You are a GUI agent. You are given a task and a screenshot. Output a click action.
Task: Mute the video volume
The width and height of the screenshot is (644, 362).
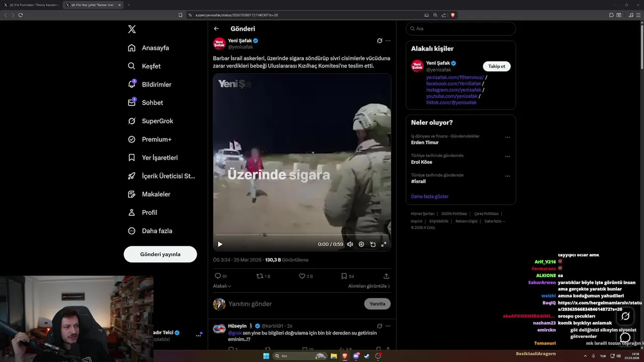(x=350, y=244)
